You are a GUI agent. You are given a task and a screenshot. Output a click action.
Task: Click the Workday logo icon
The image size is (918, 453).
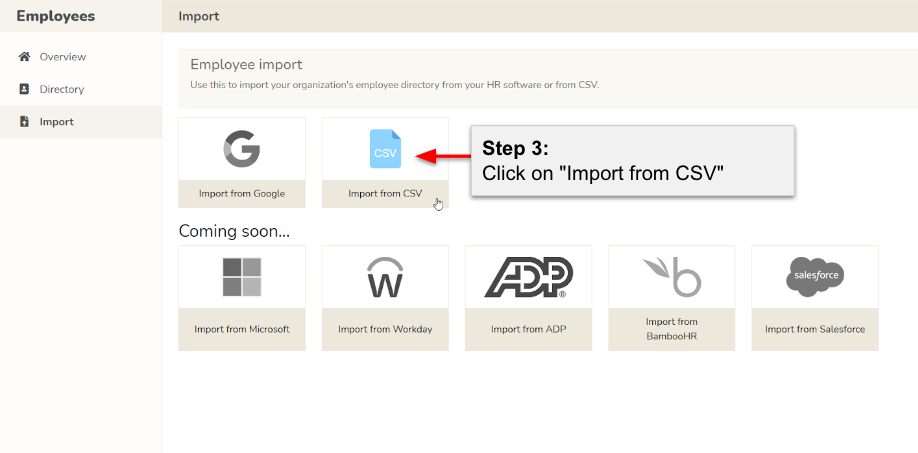coord(385,277)
